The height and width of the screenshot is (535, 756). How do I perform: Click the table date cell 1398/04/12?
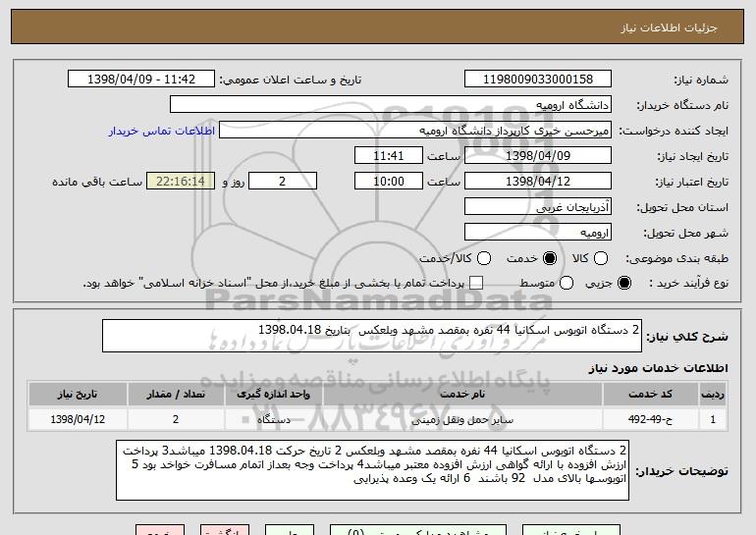coord(78,419)
